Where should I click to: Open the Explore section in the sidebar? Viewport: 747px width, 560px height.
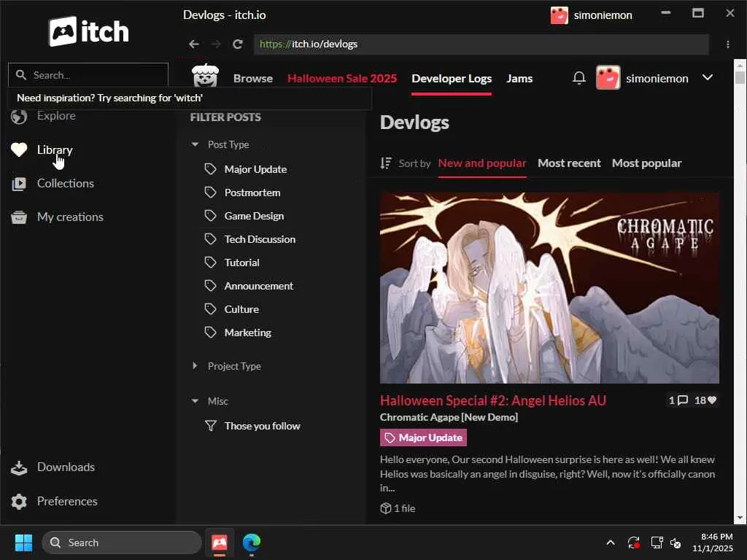click(x=56, y=116)
